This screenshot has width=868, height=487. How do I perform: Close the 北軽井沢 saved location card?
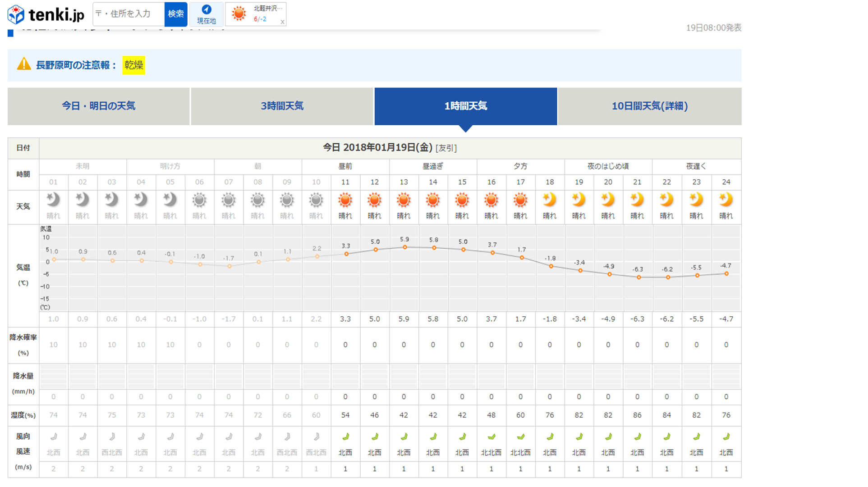[x=283, y=22]
